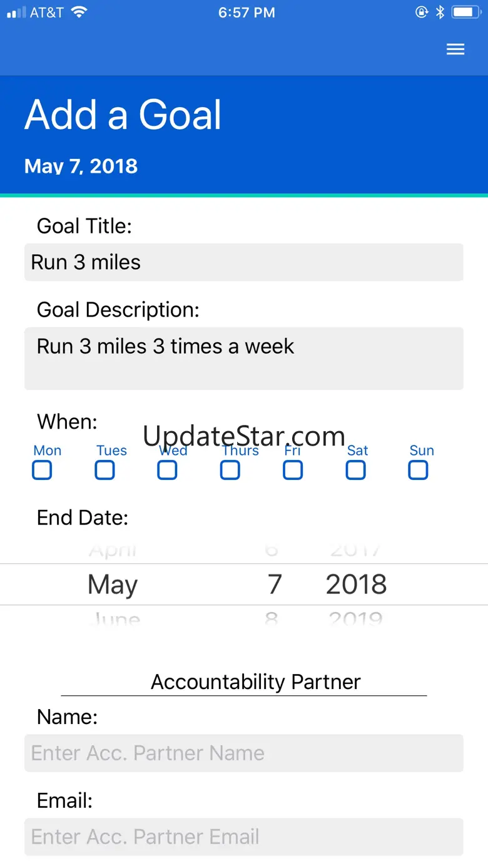Check the Mon checkbox
Viewport: 488px width, 868px height.
[42, 470]
